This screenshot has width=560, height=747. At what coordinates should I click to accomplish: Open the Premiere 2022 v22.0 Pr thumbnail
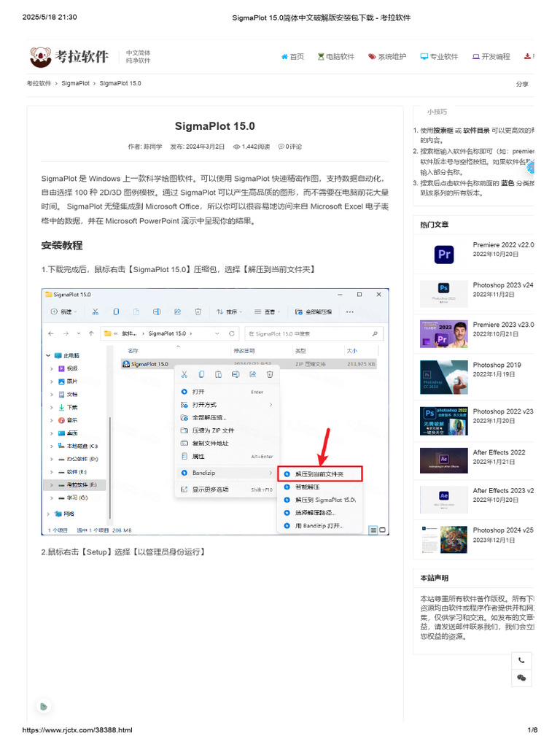[444, 255]
